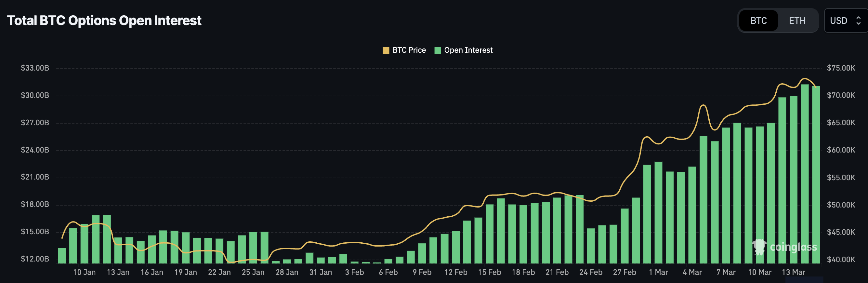Click the 15 Feb date axis label
This screenshot has height=283, width=868.
pos(489,272)
